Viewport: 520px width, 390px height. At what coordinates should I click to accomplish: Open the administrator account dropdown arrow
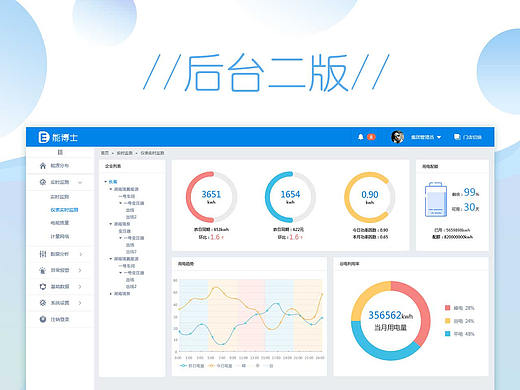tap(439, 137)
